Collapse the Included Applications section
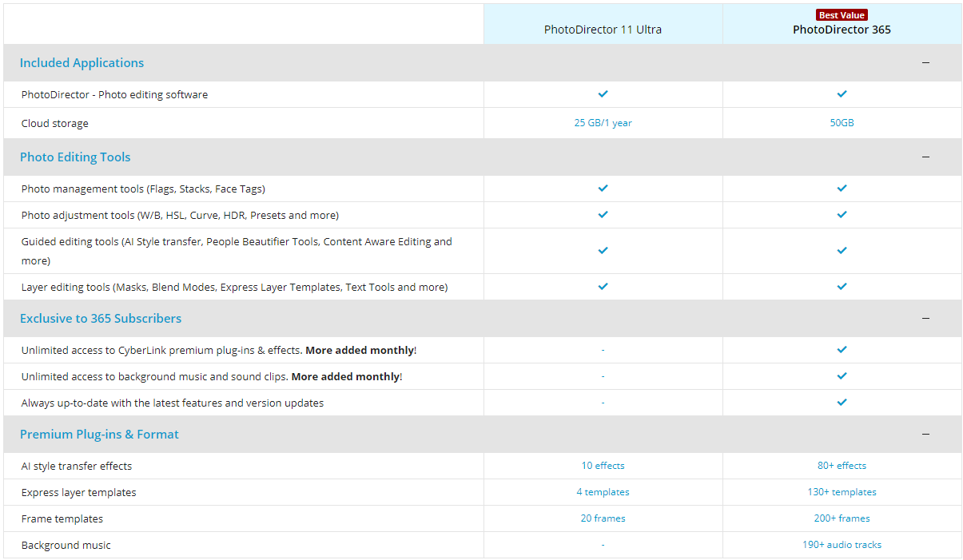 click(925, 62)
